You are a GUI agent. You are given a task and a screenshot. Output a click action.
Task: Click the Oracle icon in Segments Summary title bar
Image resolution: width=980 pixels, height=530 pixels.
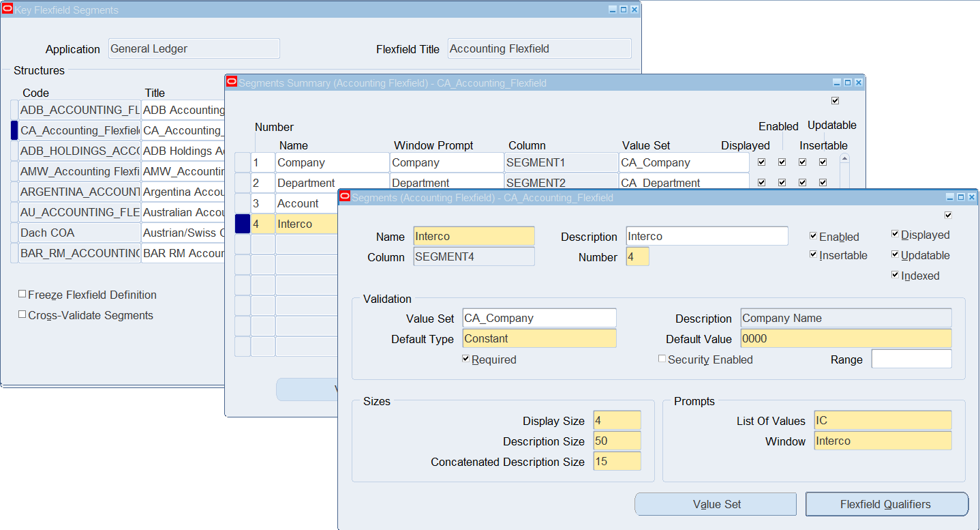coord(232,83)
